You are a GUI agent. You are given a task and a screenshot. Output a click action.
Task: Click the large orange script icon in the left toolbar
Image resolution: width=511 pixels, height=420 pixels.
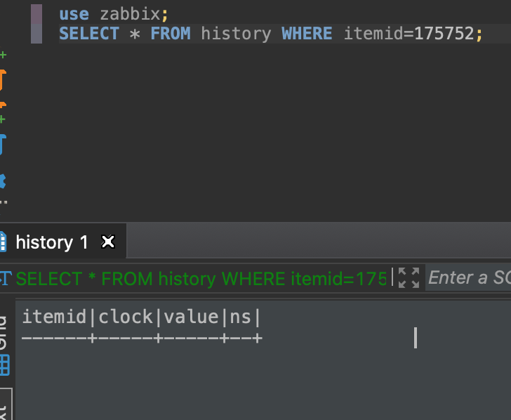coord(3,80)
